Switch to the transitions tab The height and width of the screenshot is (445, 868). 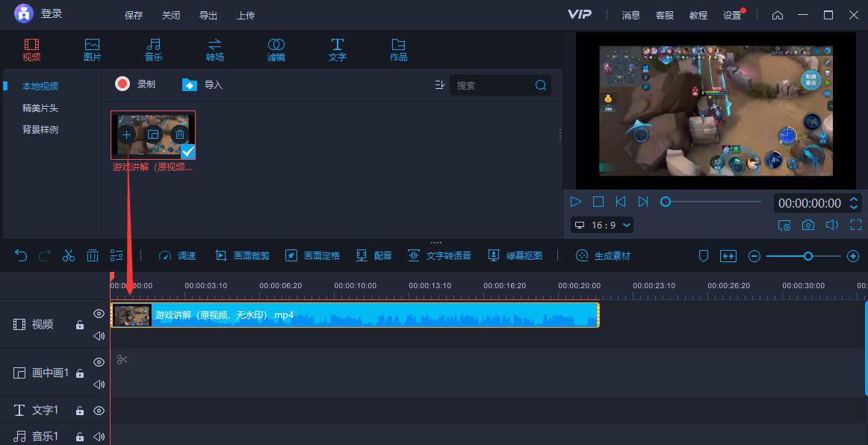[214, 49]
